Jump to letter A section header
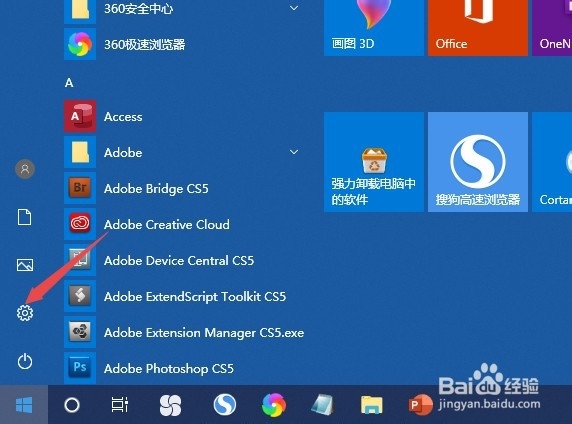The image size is (572, 424). pyautogui.click(x=69, y=83)
